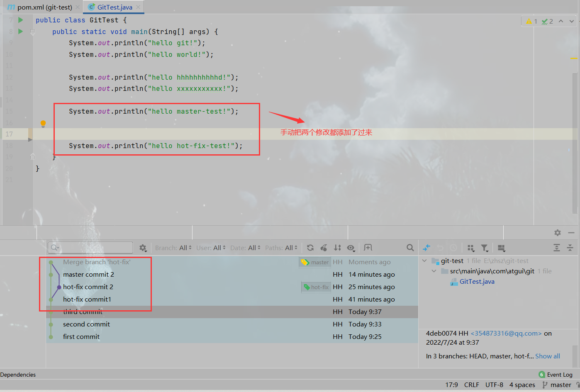The width and height of the screenshot is (580, 392).
Task: Open the warning count inspection indicator
Action: point(531,21)
